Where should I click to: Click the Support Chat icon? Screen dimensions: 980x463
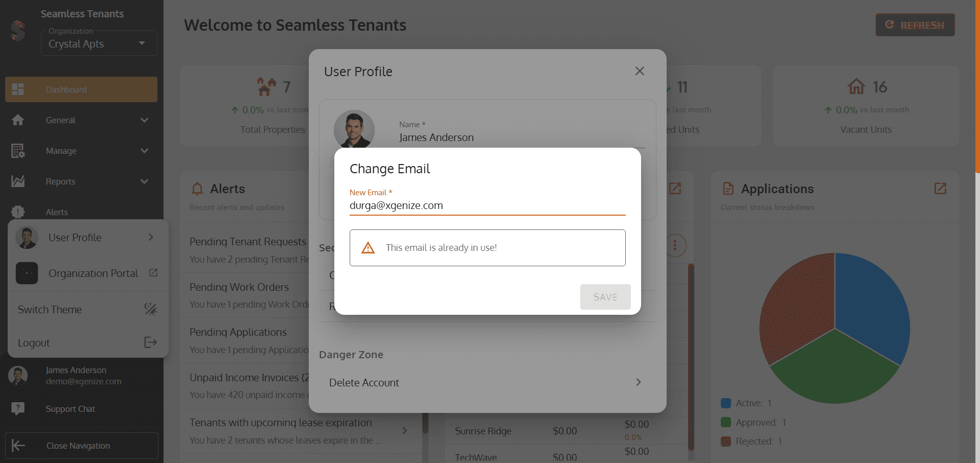click(18, 408)
